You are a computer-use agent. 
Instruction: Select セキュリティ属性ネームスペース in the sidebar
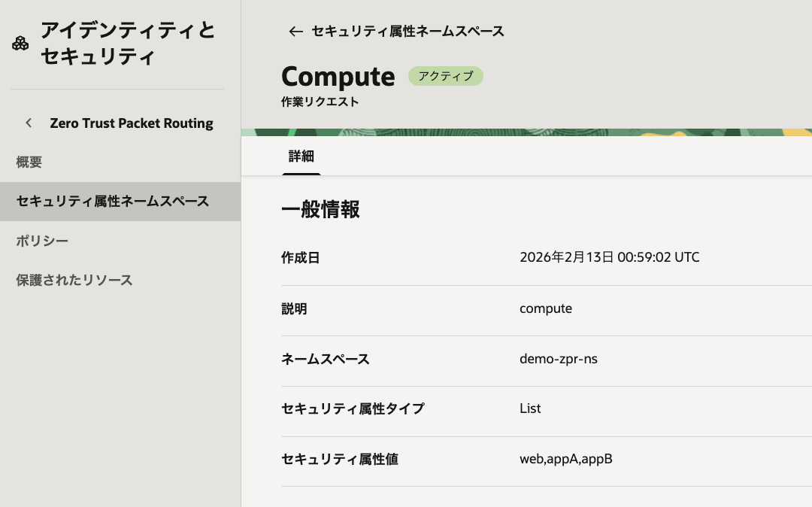click(113, 202)
